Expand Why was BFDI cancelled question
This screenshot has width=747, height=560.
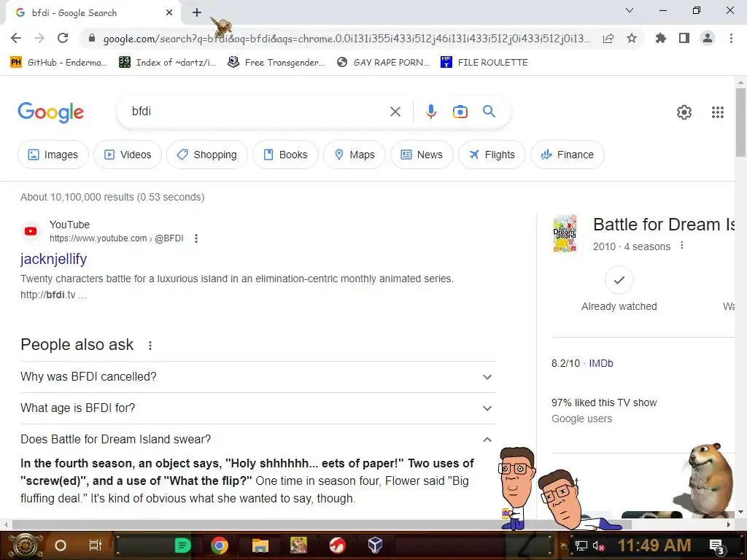point(258,377)
